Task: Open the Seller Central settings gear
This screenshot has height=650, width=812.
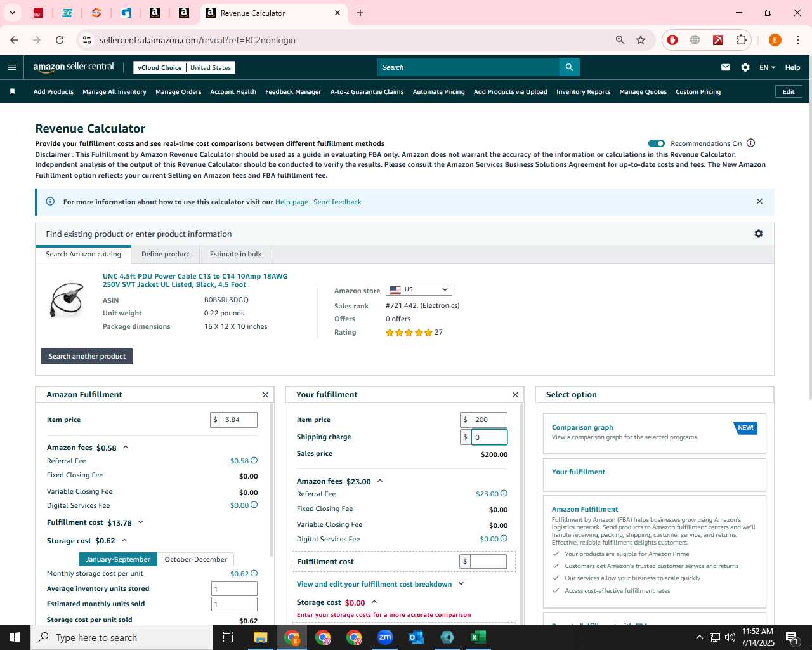Action: pyautogui.click(x=745, y=67)
